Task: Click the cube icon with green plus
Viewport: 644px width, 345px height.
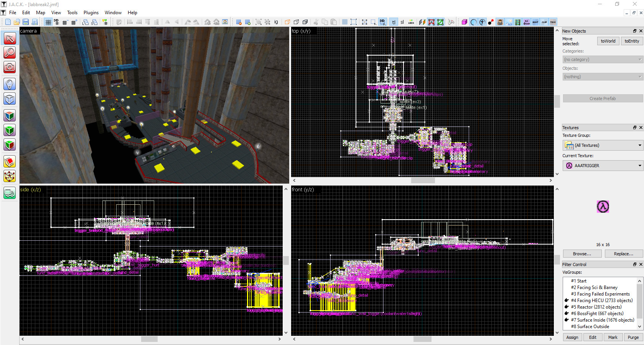Action: tap(248, 22)
